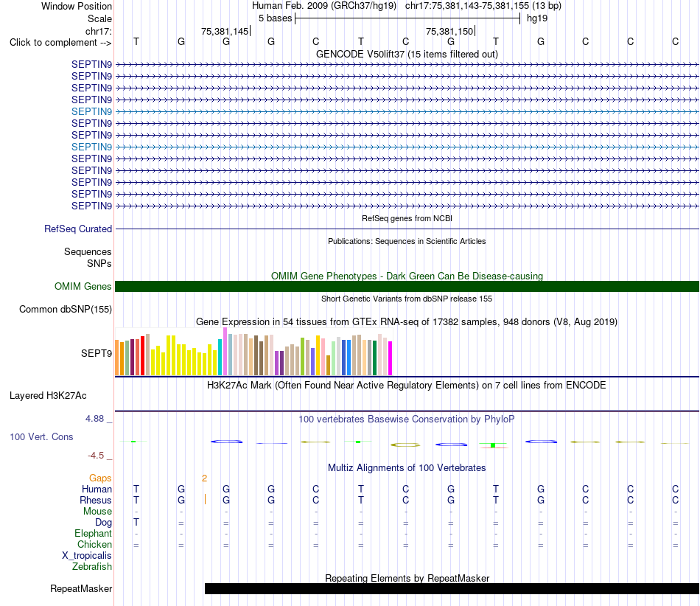Click the 'Dog' alignment row label
The height and width of the screenshot is (606, 700).
pyautogui.click(x=103, y=522)
